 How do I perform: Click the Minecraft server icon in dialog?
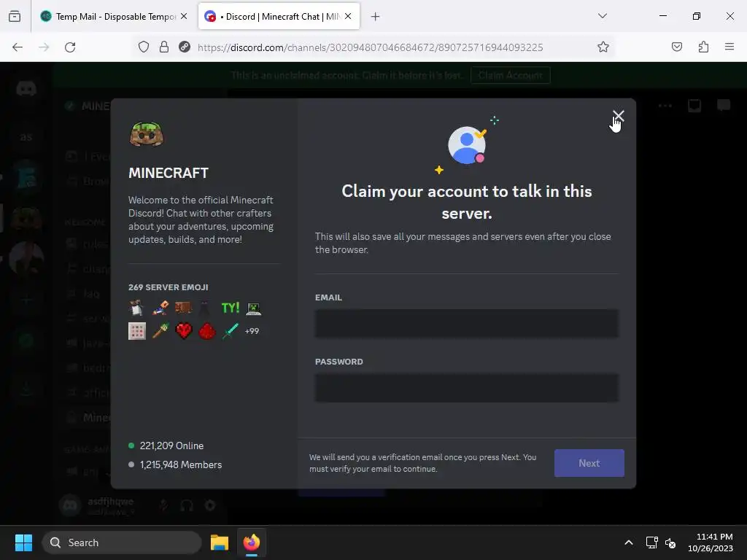click(x=146, y=134)
